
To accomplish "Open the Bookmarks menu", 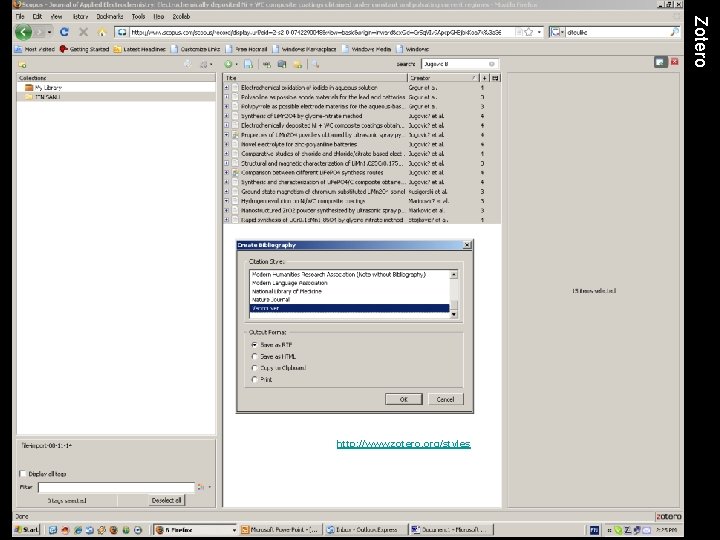I will pyautogui.click(x=110, y=17).
